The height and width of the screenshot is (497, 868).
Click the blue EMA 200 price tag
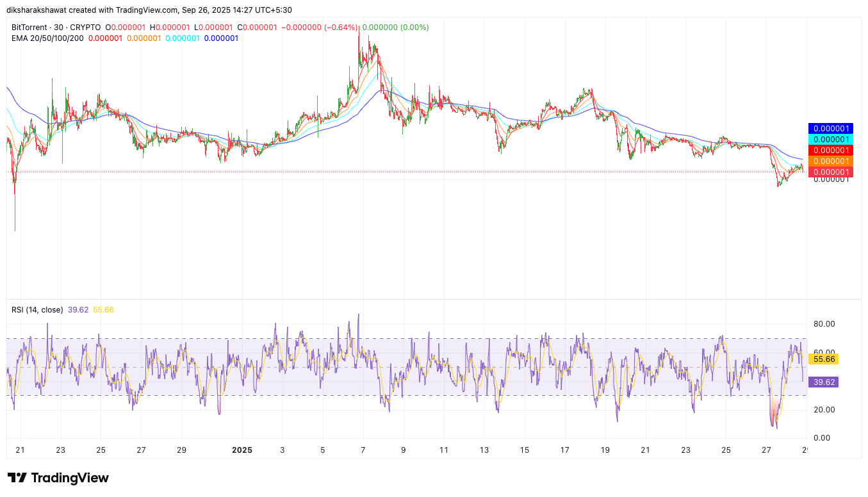[x=830, y=129]
